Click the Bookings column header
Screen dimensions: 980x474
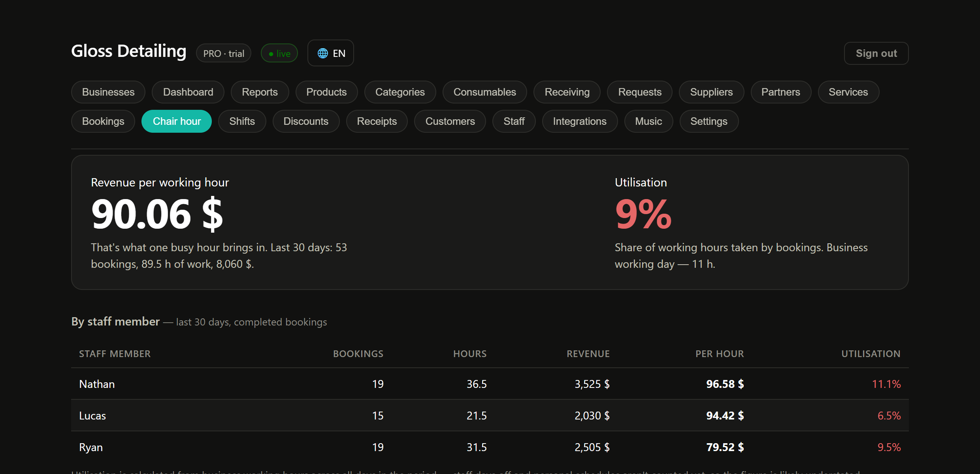coord(358,354)
